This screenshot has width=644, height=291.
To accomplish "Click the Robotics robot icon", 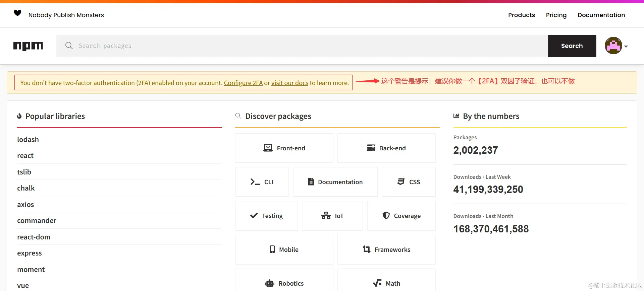I will point(270,283).
